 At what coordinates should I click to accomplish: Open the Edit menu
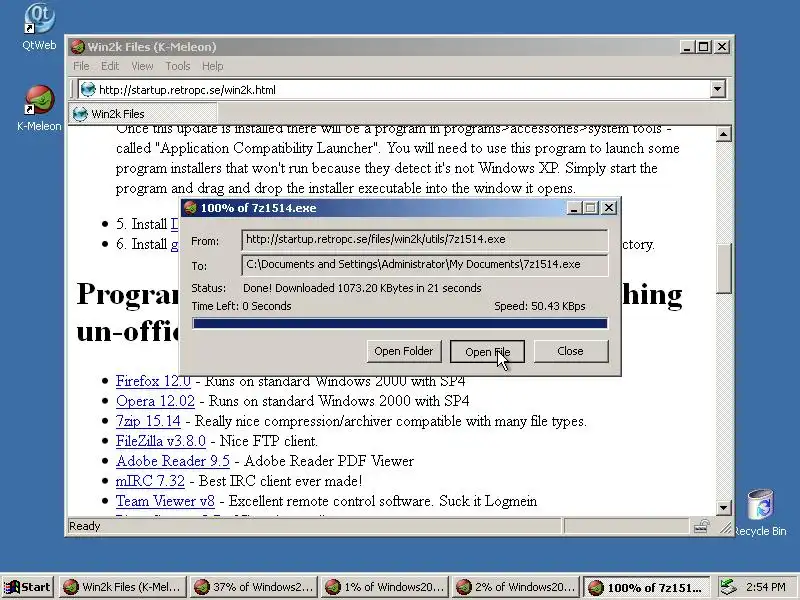(110, 66)
